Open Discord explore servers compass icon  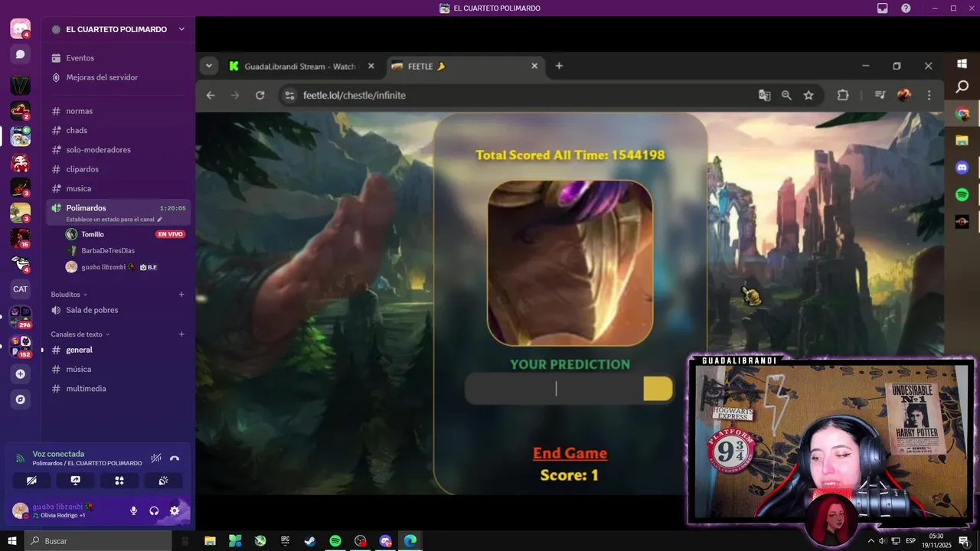pyautogui.click(x=21, y=399)
